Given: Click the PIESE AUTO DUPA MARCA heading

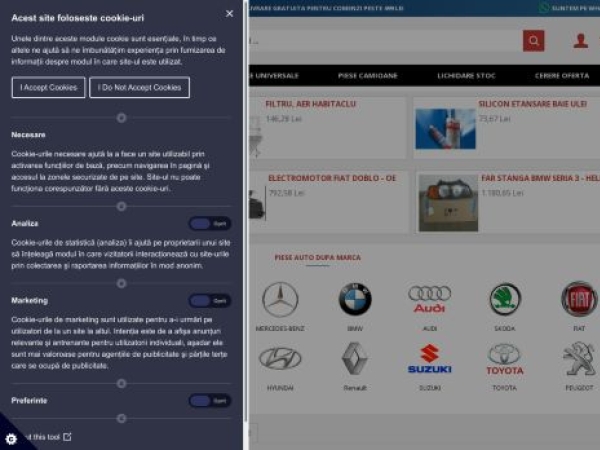Looking at the screenshot, I should click(318, 258).
